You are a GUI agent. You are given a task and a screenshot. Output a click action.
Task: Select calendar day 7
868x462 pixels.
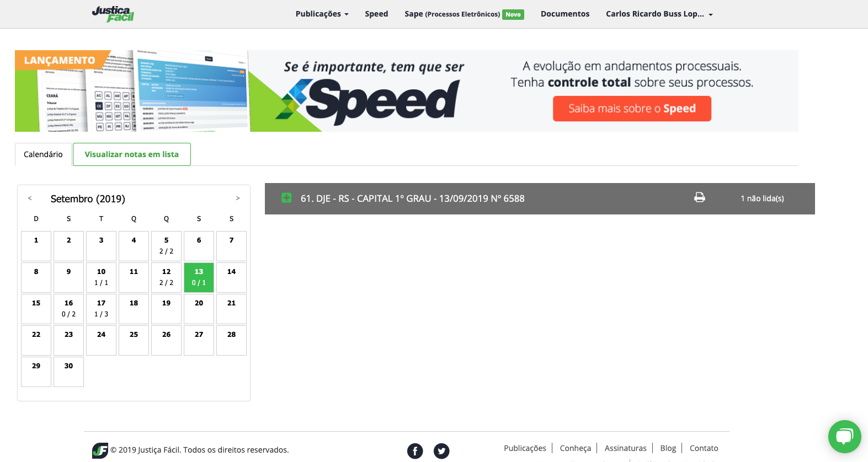tap(231, 246)
